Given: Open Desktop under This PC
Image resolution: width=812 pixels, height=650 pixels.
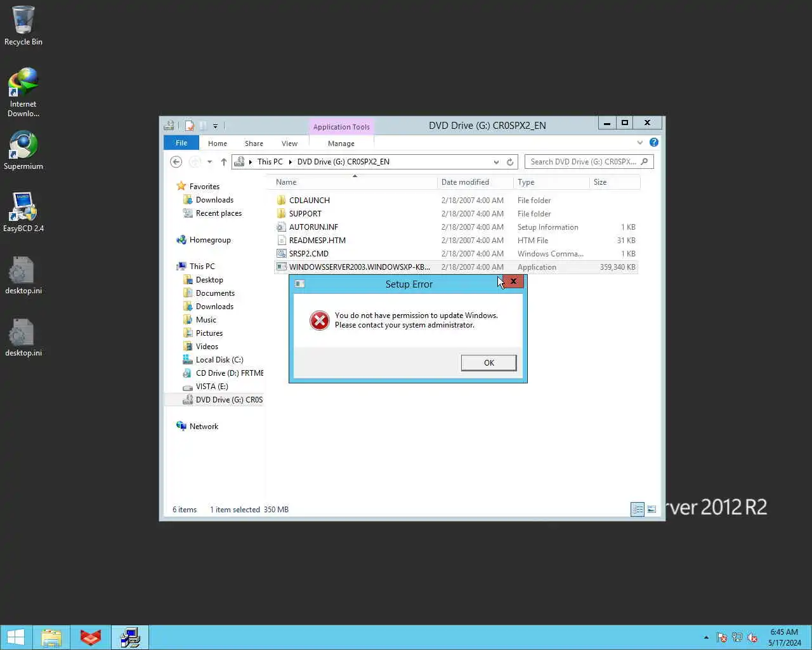Looking at the screenshot, I should (209, 280).
